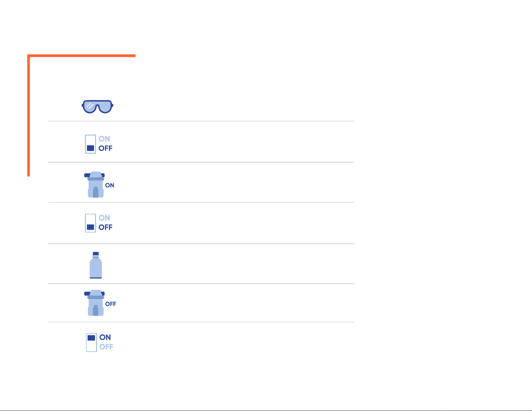Click bold ON label of the bottom switch
532x411 pixels.
105,337
